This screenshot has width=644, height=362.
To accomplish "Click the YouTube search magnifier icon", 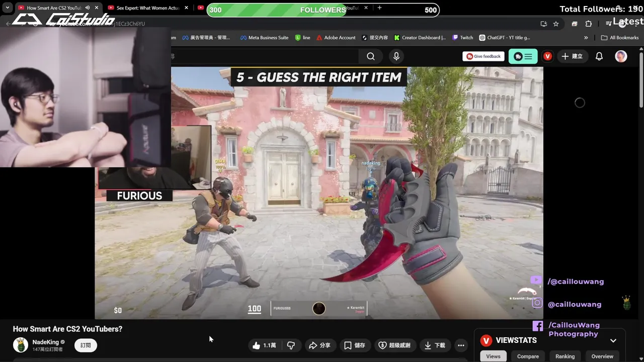I will pyautogui.click(x=371, y=56).
